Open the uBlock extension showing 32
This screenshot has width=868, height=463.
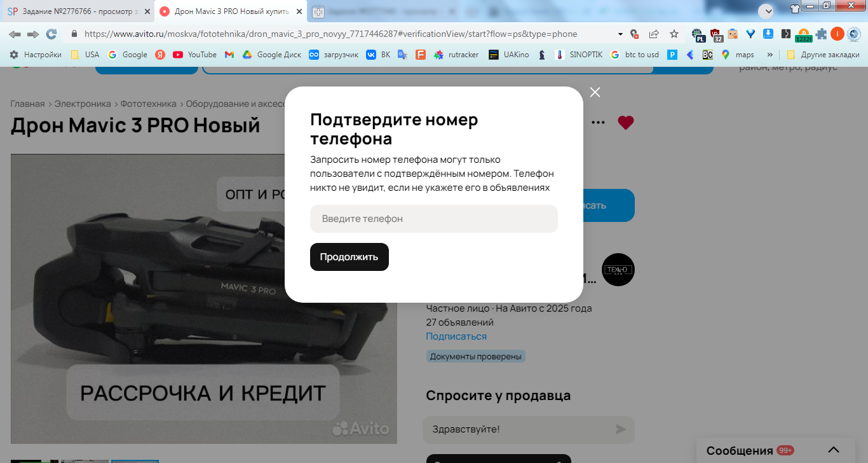[716, 35]
